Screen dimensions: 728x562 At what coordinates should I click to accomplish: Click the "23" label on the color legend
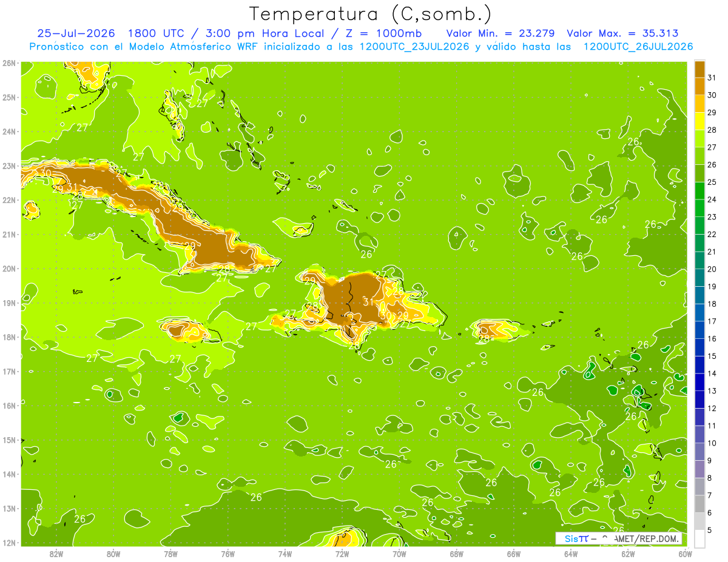pos(712,217)
